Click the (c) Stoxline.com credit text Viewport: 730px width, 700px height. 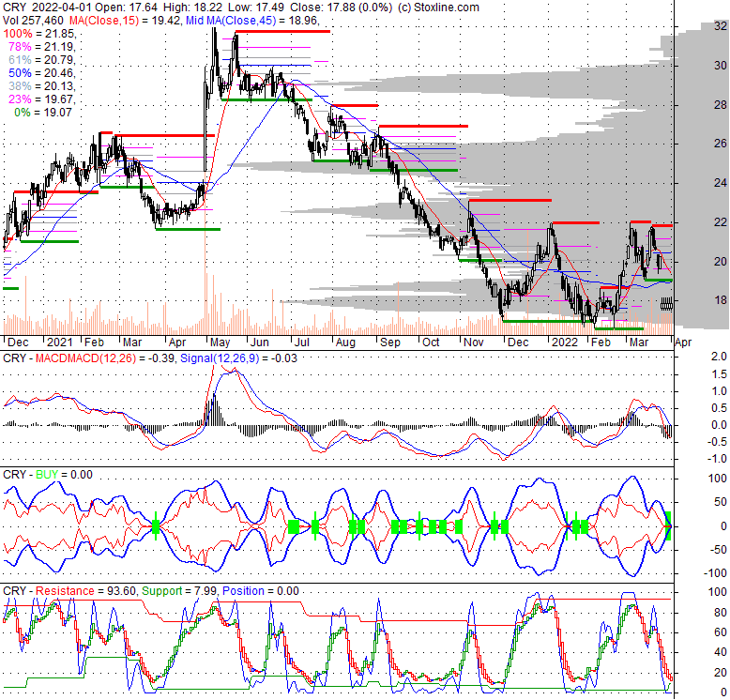coord(438,8)
